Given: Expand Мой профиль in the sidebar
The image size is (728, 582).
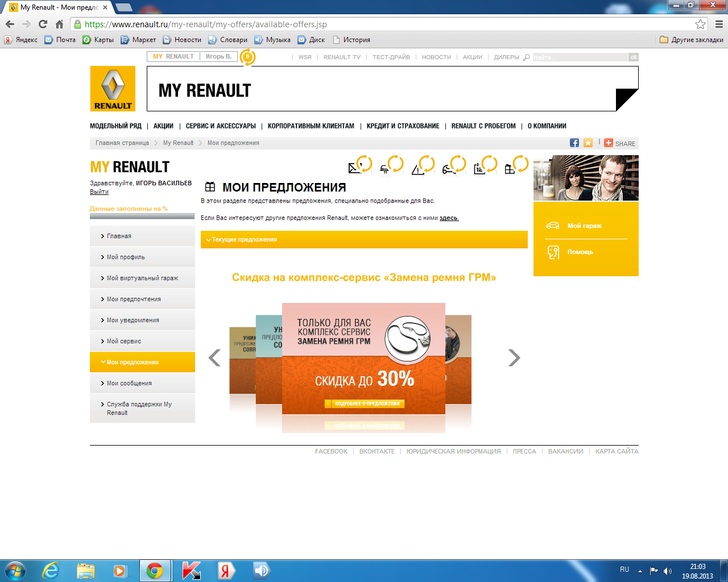Looking at the screenshot, I should (x=142, y=257).
